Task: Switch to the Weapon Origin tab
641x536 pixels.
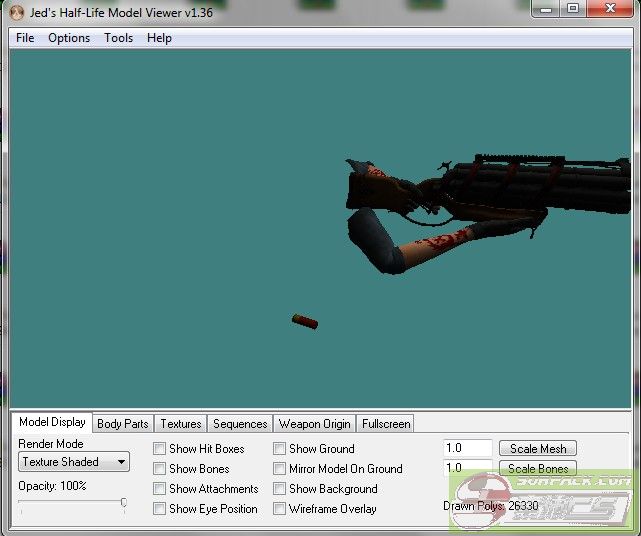Action: [x=314, y=424]
